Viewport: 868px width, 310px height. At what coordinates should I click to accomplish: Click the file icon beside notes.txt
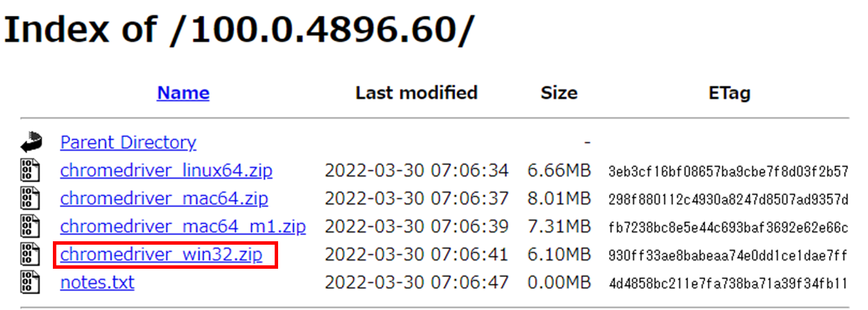coord(30,283)
